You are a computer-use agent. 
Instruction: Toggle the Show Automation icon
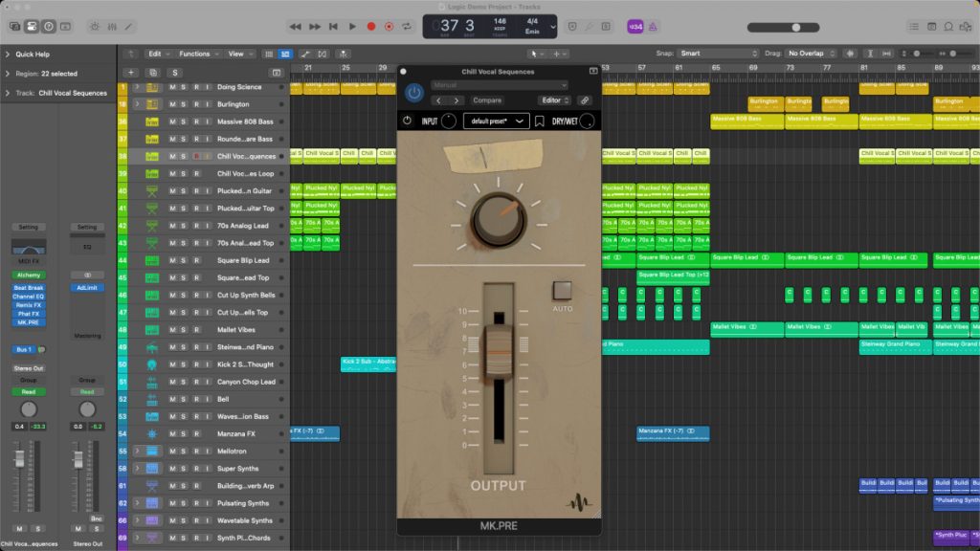305,54
